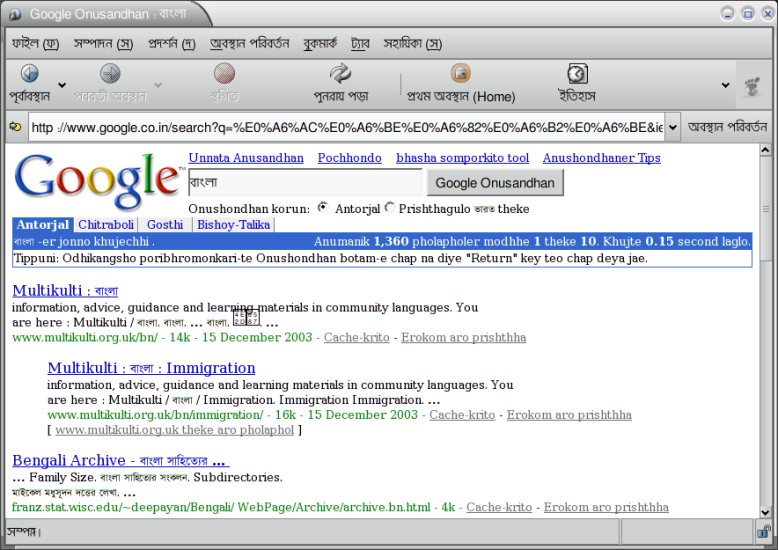Screen dimensions: 778x550
Task: Open the URL address bar dropdown
Action: click(x=672, y=127)
